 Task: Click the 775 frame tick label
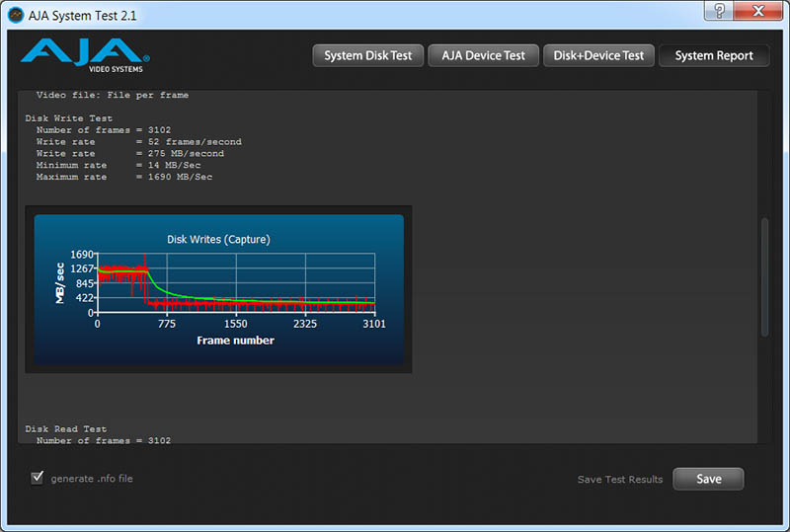[167, 324]
